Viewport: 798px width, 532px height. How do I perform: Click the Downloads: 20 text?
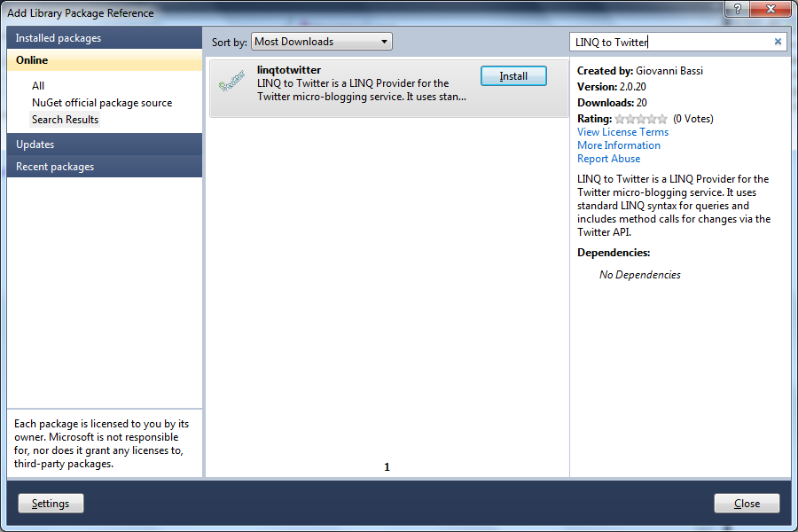click(x=612, y=103)
